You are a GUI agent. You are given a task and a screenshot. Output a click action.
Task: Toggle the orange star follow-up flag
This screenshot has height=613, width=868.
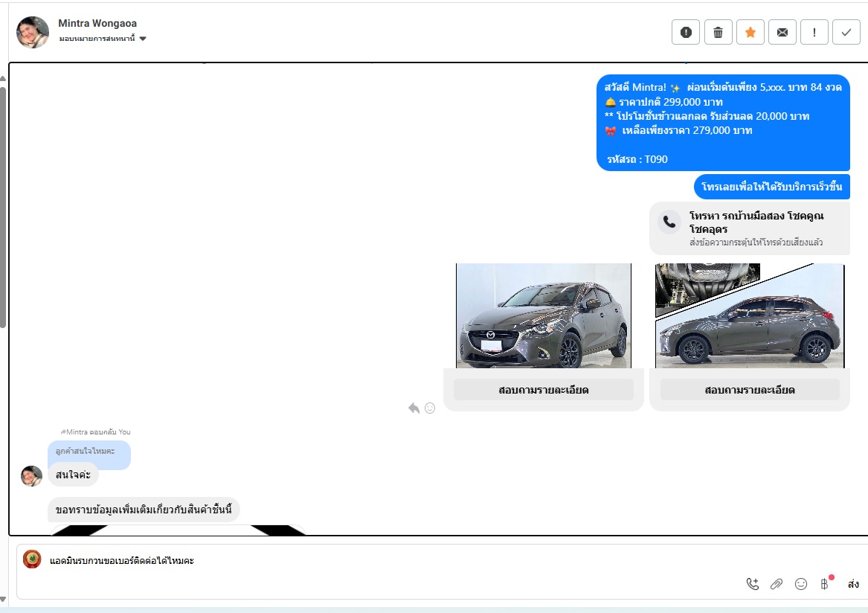[750, 32]
